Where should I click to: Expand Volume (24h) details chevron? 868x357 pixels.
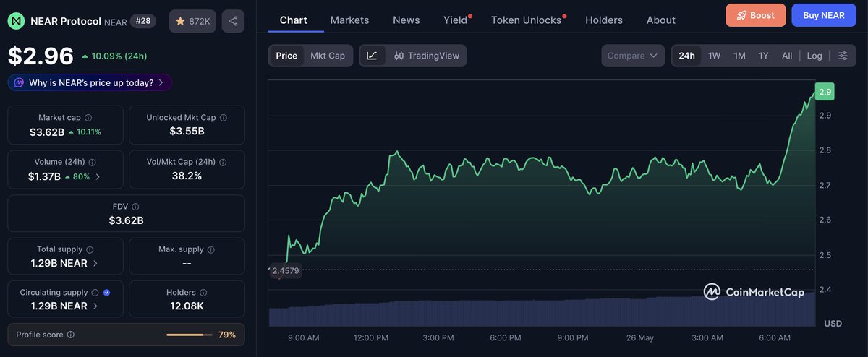point(98,176)
